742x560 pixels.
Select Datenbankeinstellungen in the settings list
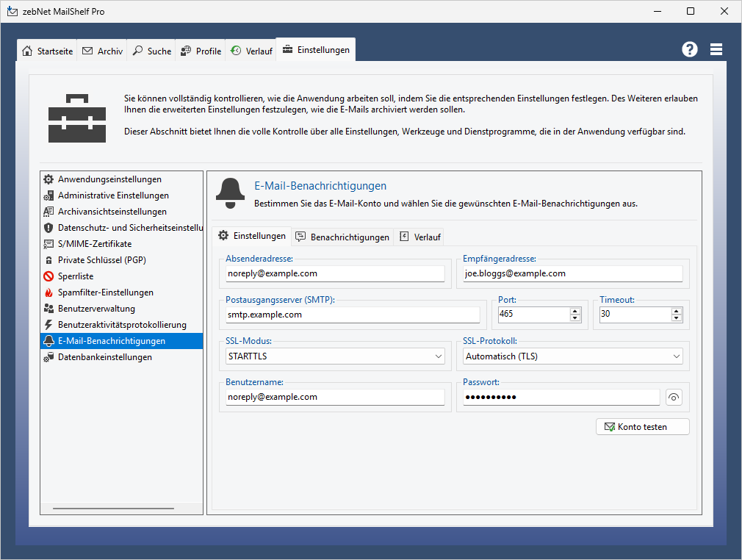click(x=104, y=357)
